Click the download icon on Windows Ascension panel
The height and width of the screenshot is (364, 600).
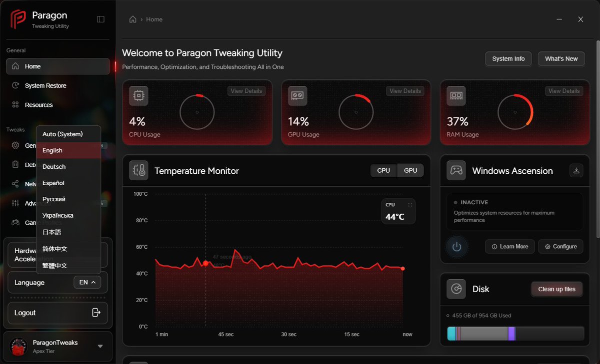coord(576,170)
